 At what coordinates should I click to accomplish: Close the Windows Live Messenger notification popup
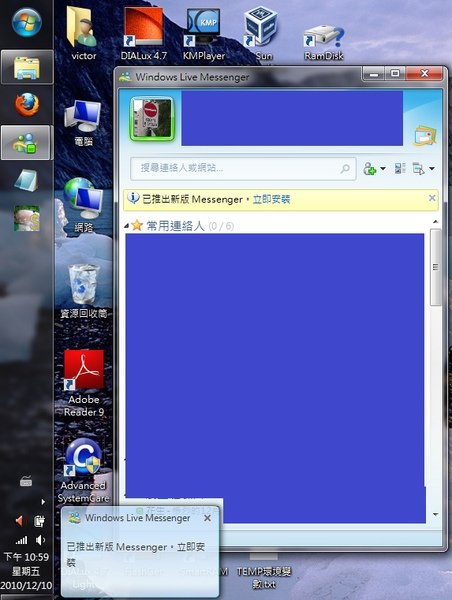pyautogui.click(x=207, y=518)
